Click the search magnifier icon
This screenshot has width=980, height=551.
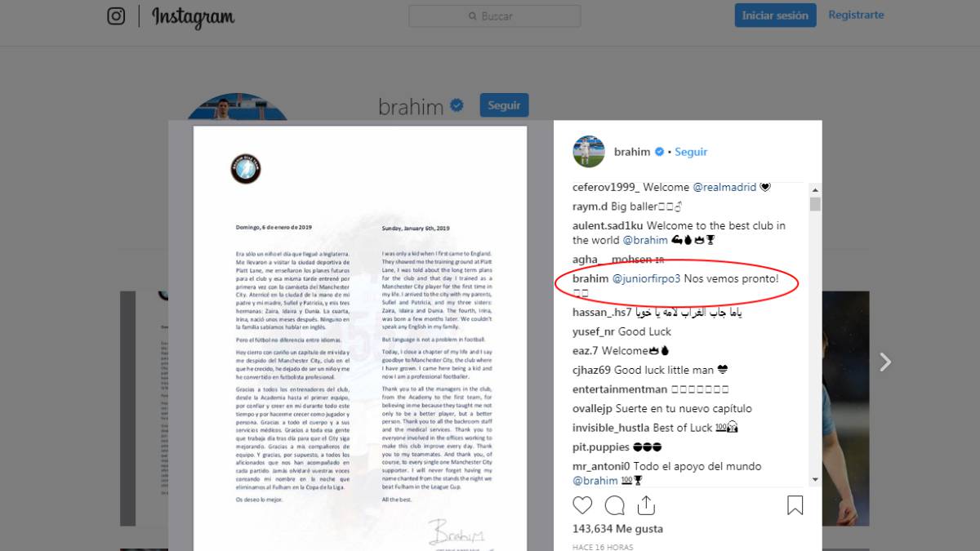point(473,16)
